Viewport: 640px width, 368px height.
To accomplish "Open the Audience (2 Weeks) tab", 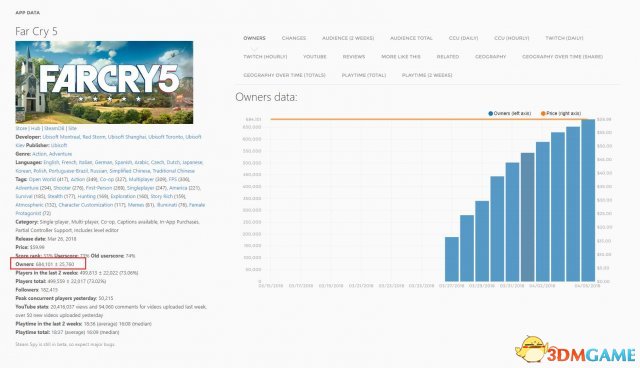I will 348,38.
